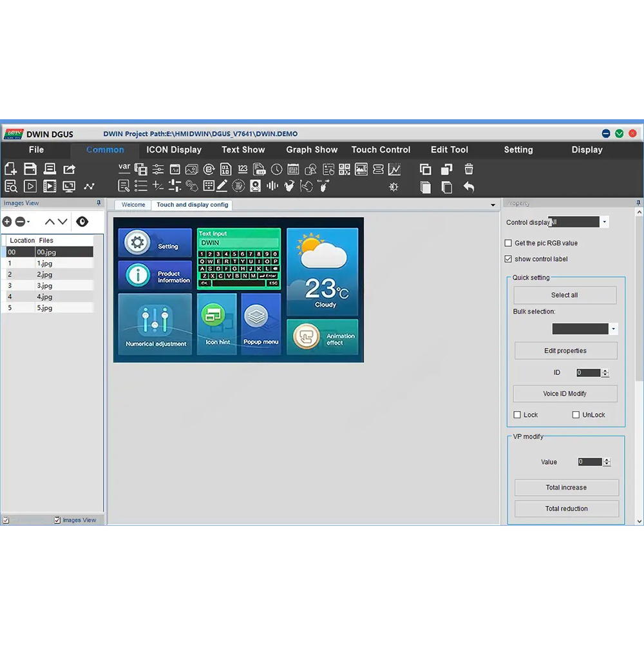The height and width of the screenshot is (645, 644).
Task: Toggle the eye preview icon in Images View
Action: click(82, 222)
